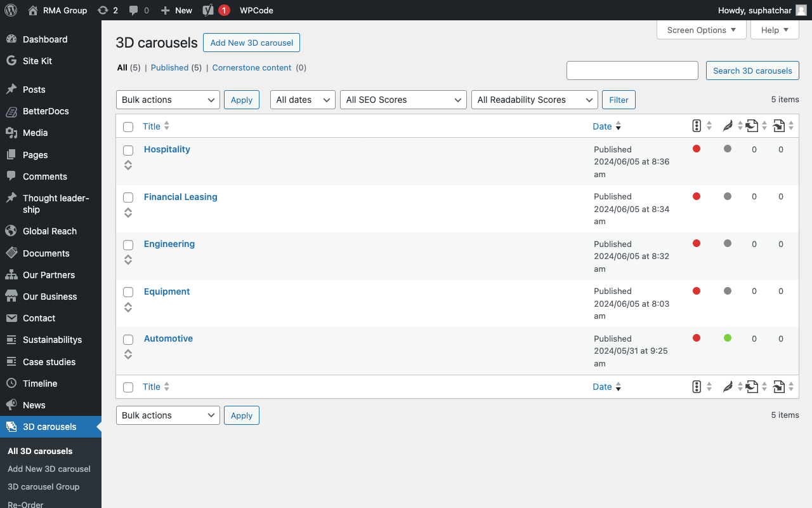Focus the search 3D carousels input field

(632, 70)
